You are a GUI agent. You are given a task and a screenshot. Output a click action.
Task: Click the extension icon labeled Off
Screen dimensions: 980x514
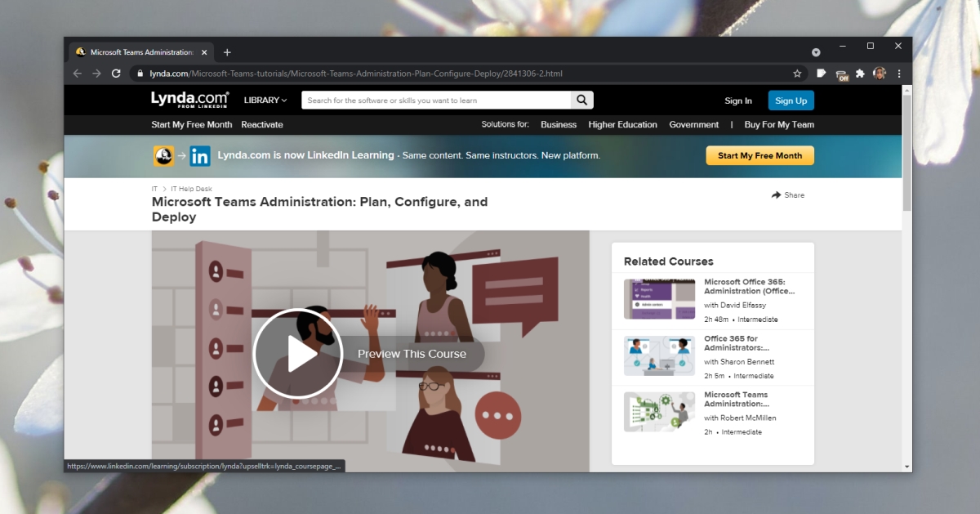pos(842,74)
